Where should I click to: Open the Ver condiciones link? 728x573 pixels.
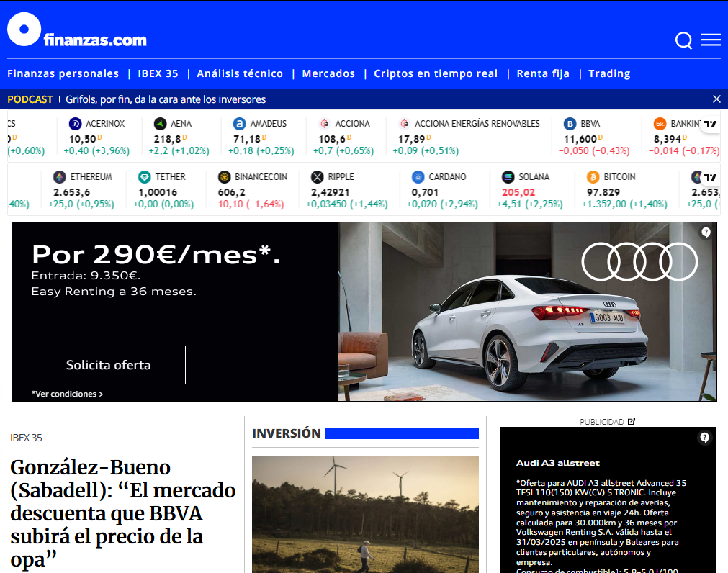pyautogui.click(x=67, y=394)
